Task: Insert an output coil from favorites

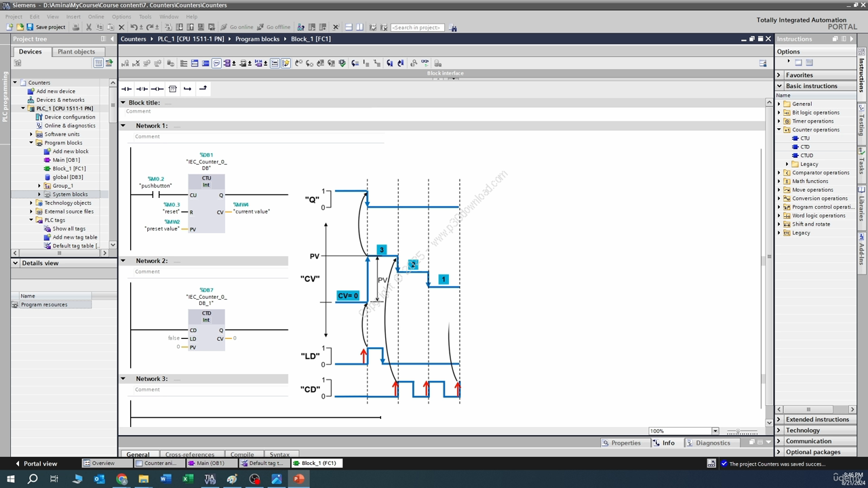Action: [x=157, y=89]
